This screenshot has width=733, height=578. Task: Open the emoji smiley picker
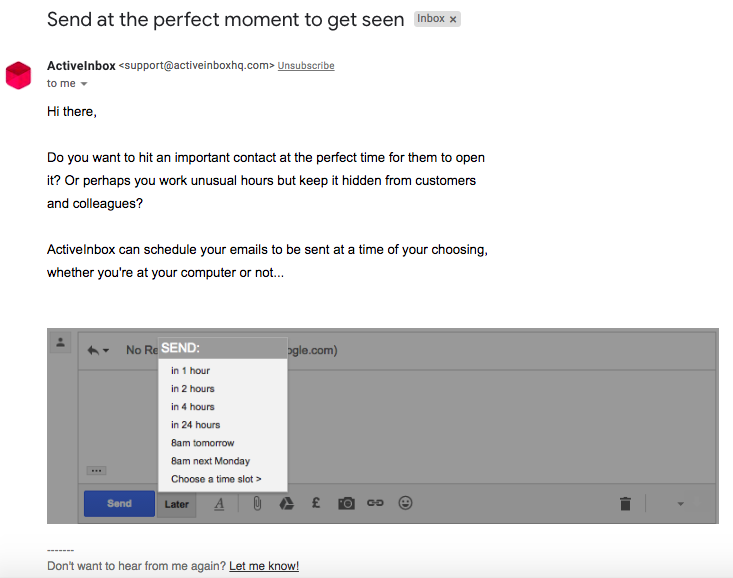tap(405, 503)
